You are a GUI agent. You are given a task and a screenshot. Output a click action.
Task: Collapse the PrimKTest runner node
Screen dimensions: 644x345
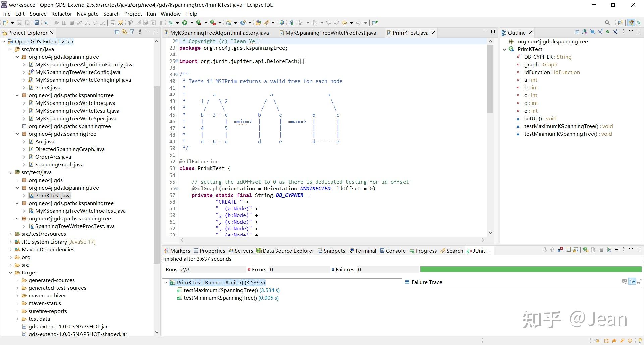pos(166,283)
